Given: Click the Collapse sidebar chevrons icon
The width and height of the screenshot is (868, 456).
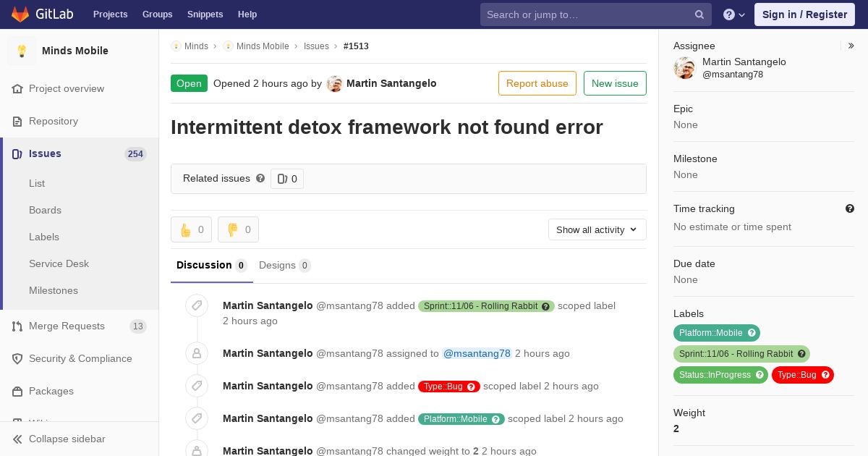Looking at the screenshot, I should (x=17, y=439).
